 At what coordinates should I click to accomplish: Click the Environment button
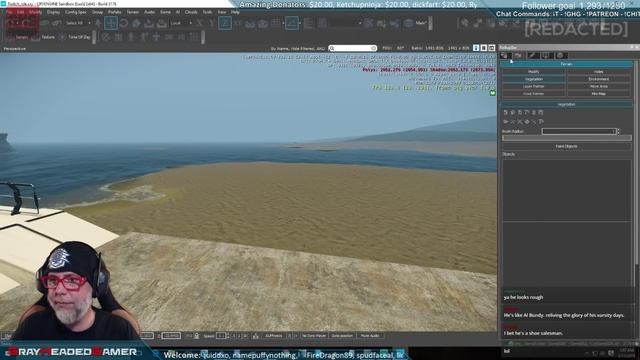click(598, 79)
